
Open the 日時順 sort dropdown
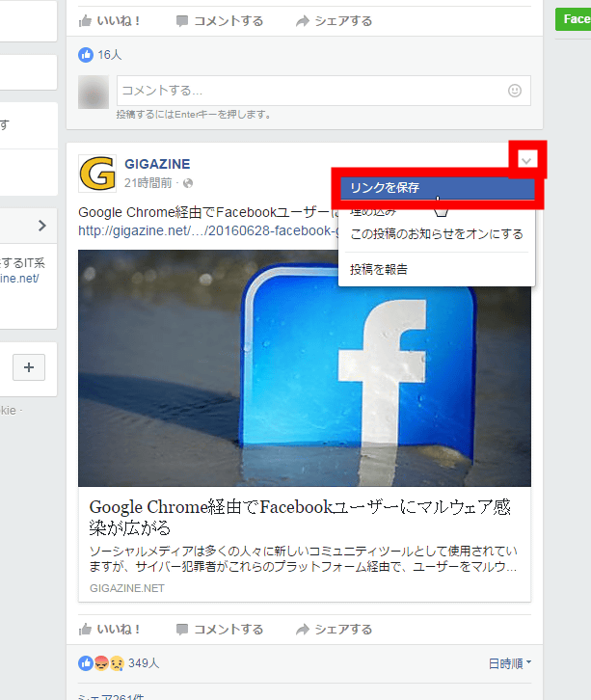(x=510, y=663)
